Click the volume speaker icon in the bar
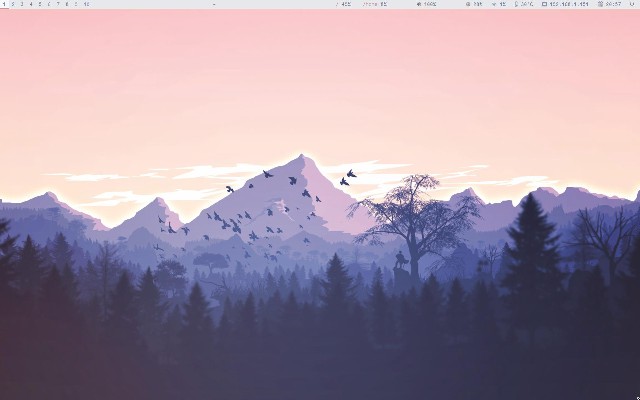Viewport: 640px width, 400px height. pyautogui.click(x=419, y=4)
